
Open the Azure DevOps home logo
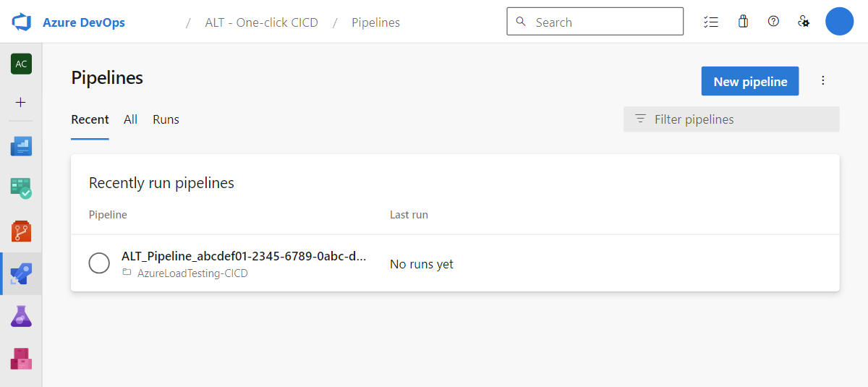click(x=22, y=22)
